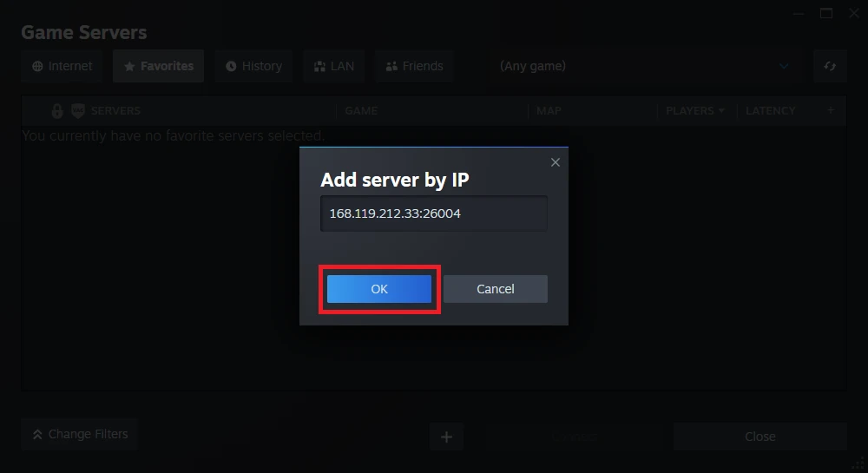Click the 'Add server by IP' dialog title
868x473 pixels.
tap(395, 180)
